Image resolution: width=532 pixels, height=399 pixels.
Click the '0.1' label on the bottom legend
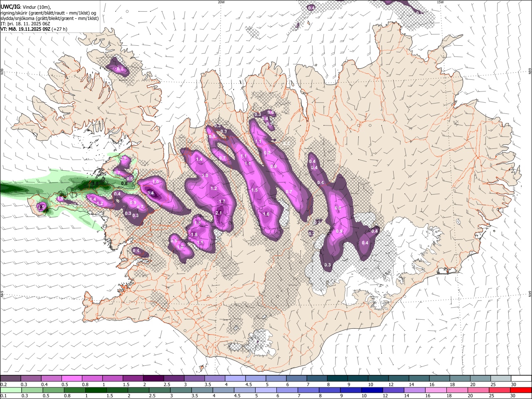point(3,396)
